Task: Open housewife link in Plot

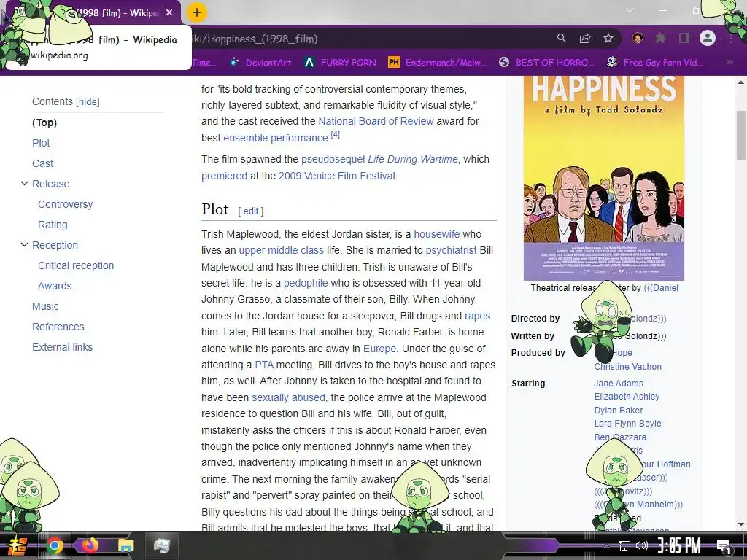Action: (x=437, y=234)
